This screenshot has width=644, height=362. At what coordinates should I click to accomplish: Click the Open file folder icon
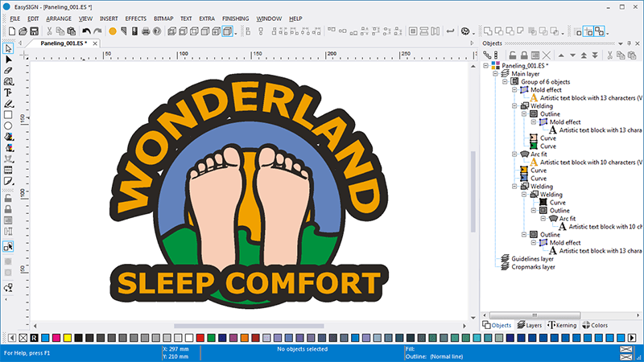(x=22, y=31)
